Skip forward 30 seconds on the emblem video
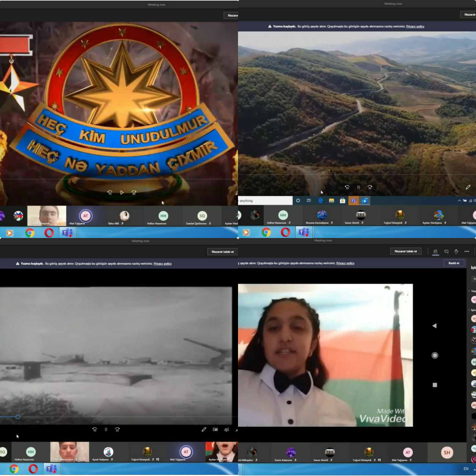Viewport: 476px width, 476px height. click(134, 193)
